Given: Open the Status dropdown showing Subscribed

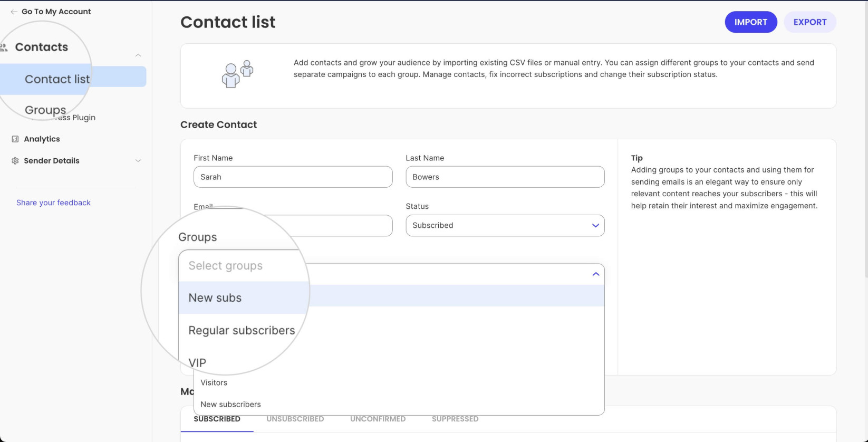Looking at the screenshot, I should (x=505, y=226).
